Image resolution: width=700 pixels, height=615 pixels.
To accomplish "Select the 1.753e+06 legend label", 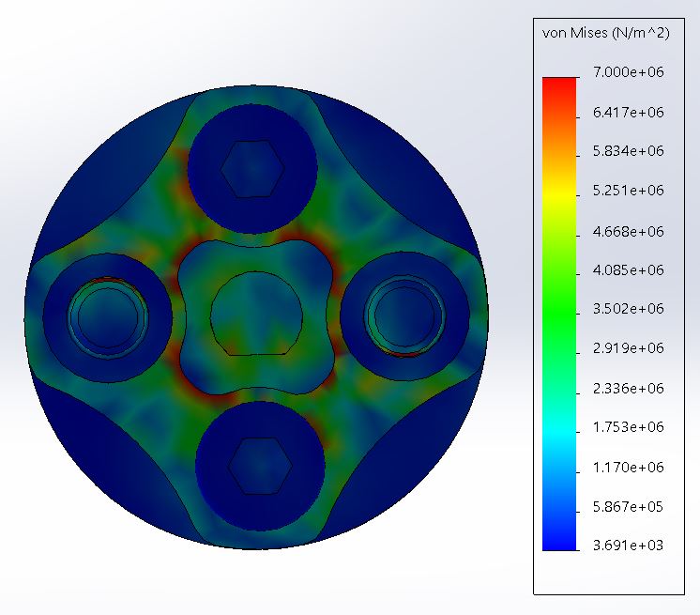I will 628,427.
